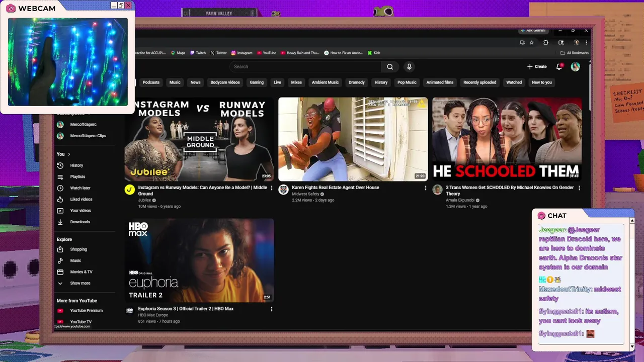Open Mercoffdaperc Clips subscription

coord(88,136)
